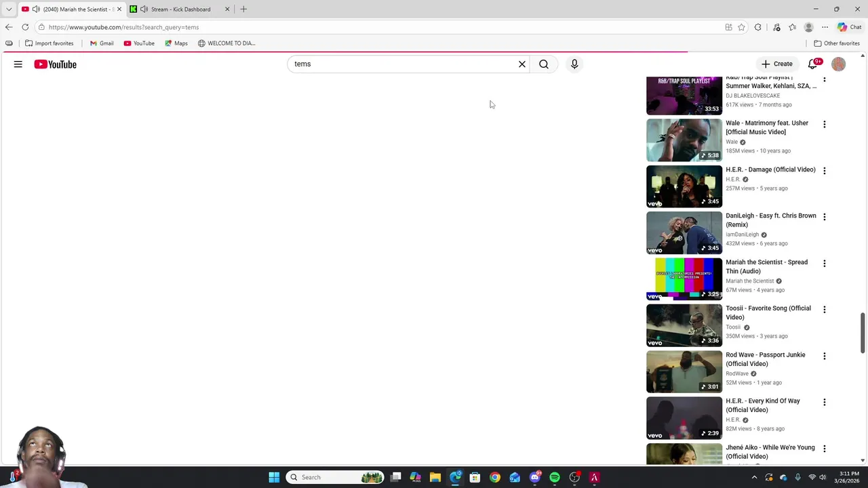Open browser extensions puzzle icon
This screenshot has width=868, height=488.
point(758,27)
